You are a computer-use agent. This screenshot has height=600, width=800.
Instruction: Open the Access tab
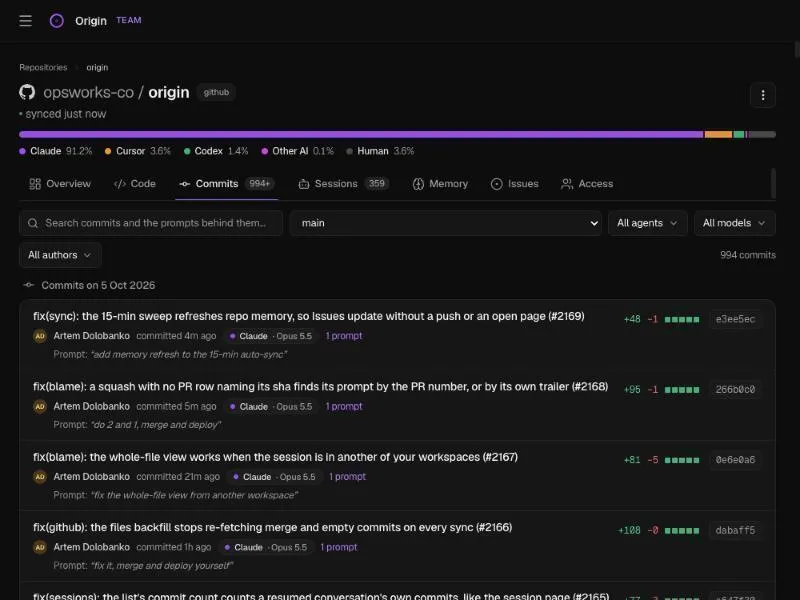(x=587, y=184)
